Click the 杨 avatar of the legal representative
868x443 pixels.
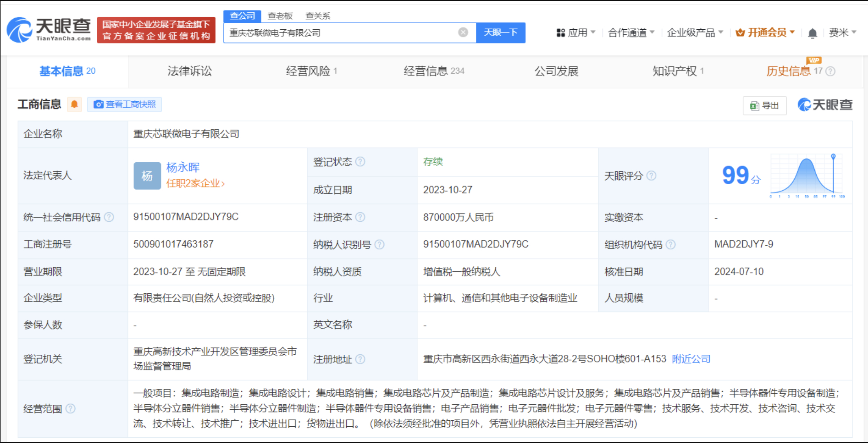pyautogui.click(x=147, y=176)
